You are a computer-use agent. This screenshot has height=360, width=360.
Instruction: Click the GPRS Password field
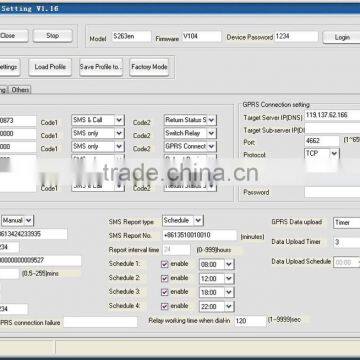[332, 192]
